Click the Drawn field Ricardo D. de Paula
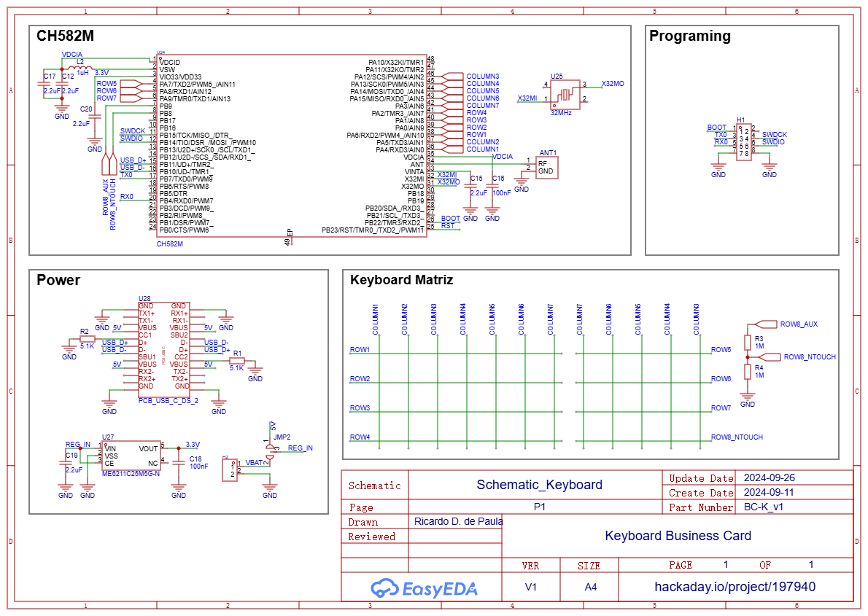Image resolution: width=868 pixels, height=616 pixels. pyautogui.click(x=458, y=521)
